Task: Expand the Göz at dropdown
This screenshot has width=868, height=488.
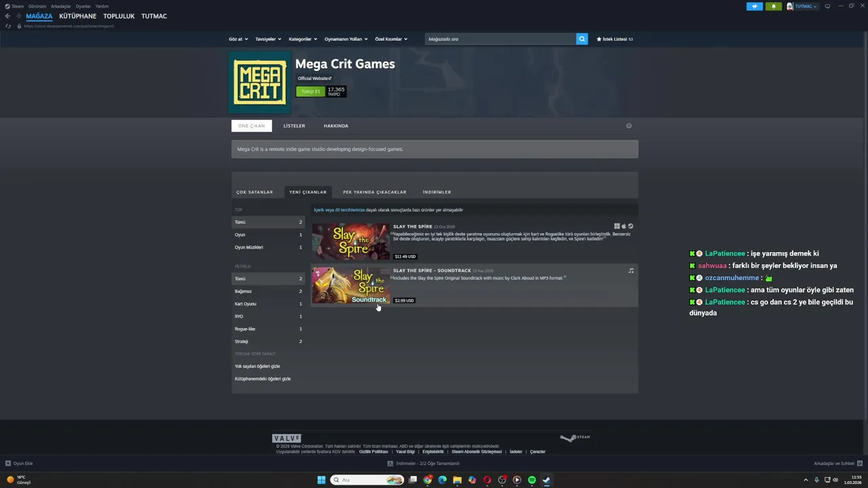Action: [x=238, y=39]
